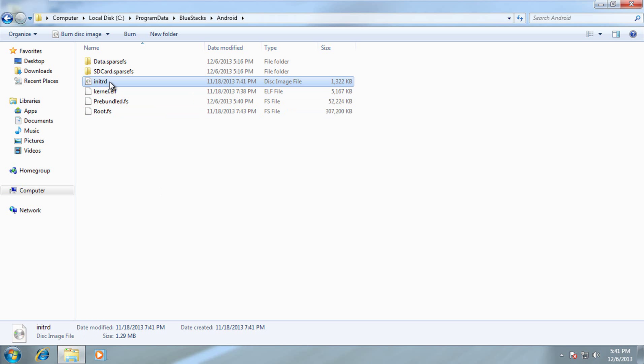644x364 pixels.
Task: Click the volume speaker tray icon
Action: pos(596,355)
